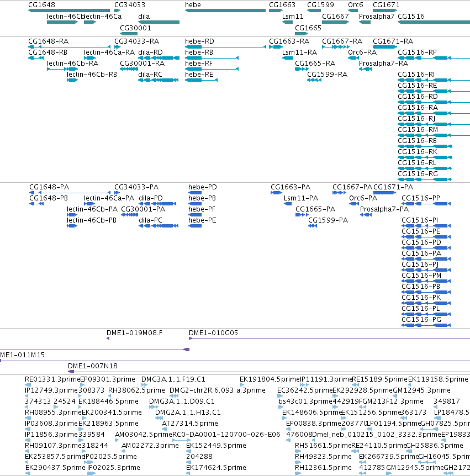Click the CG30001 gene label
Image resolution: width=470 pixels, height=476 pixels.
pyautogui.click(x=135, y=28)
